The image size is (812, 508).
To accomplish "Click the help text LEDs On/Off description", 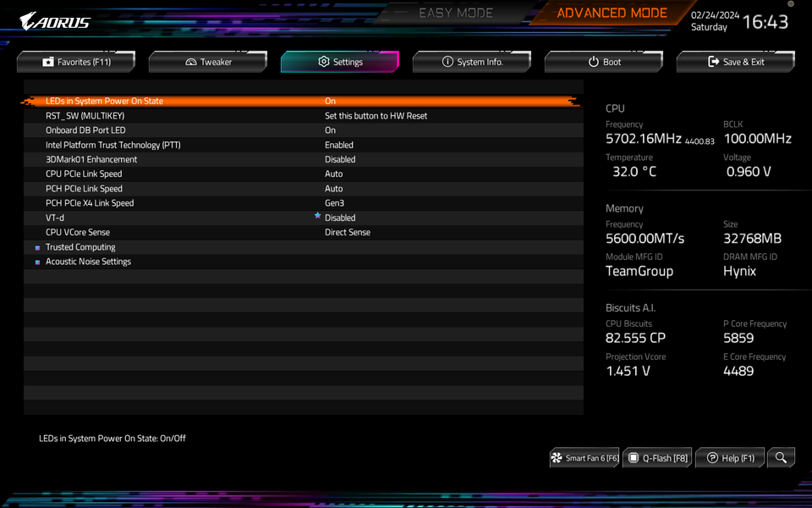I will point(112,439).
